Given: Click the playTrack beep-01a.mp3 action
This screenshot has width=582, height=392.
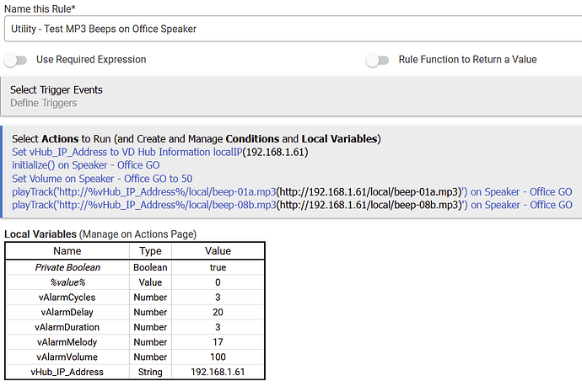Looking at the screenshot, I should (x=292, y=191).
